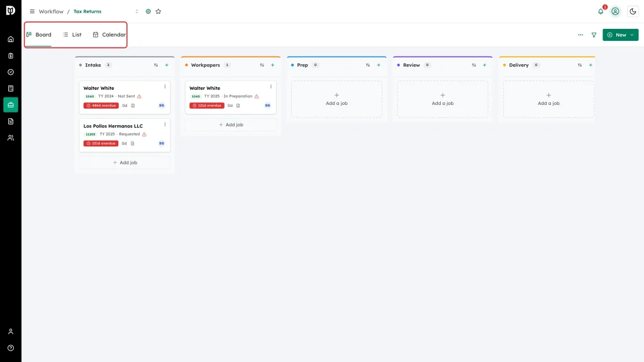
Task: Click the 486d overdue badge
Action: [x=101, y=106]
